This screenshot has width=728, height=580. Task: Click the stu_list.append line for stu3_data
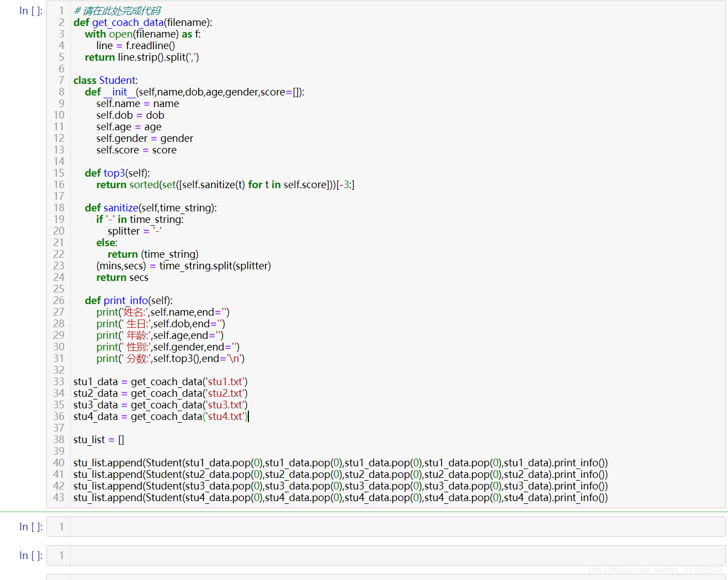pyautogui.click(x=341, y=486)
